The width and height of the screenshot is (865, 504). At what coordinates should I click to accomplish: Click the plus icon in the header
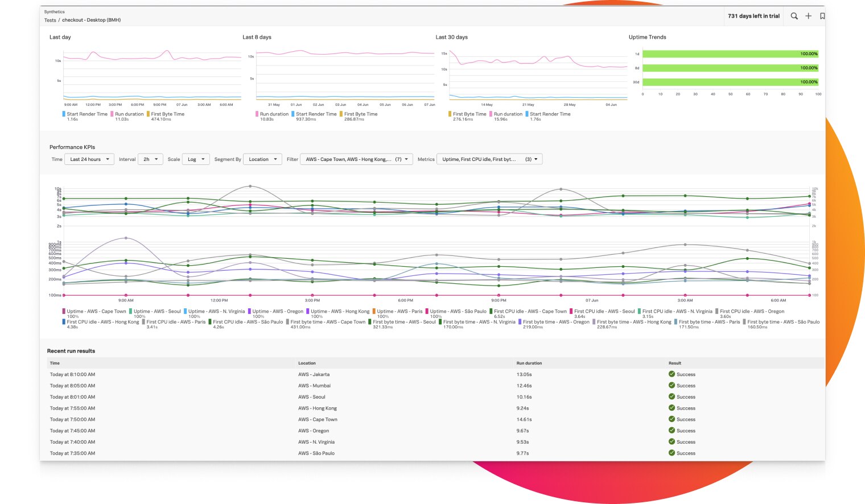[808, 16]
